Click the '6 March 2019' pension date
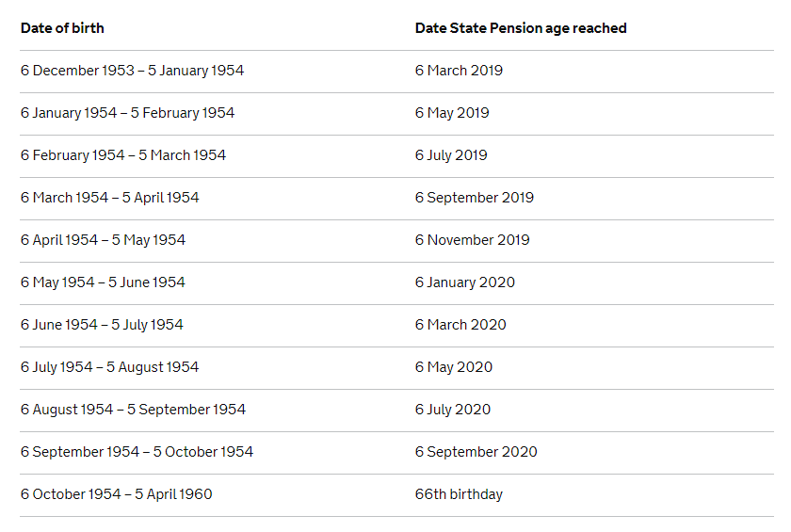 pos(459,71)
